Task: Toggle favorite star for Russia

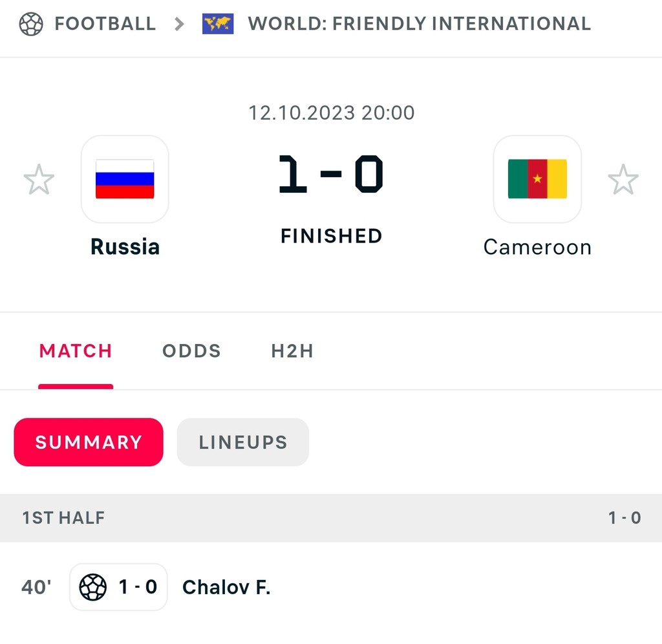Action: coord(39,180)
